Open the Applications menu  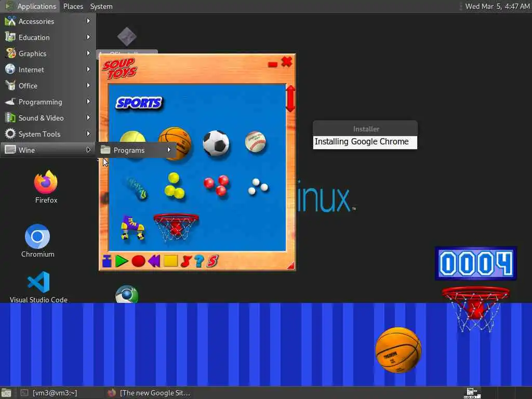31,6
